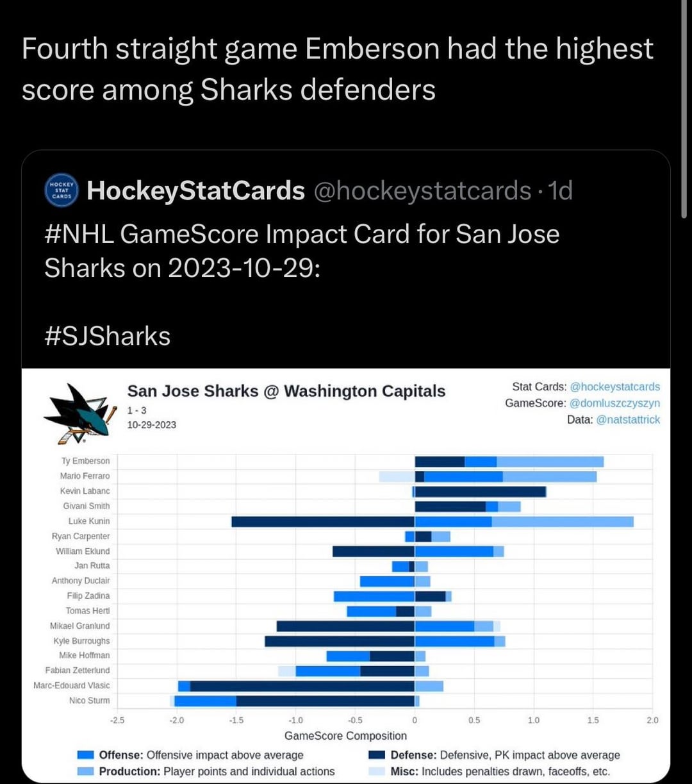This screenshot has height=784, width=692.
Task: Click the main tweet text about Emberson
Action: click(337, 69)
